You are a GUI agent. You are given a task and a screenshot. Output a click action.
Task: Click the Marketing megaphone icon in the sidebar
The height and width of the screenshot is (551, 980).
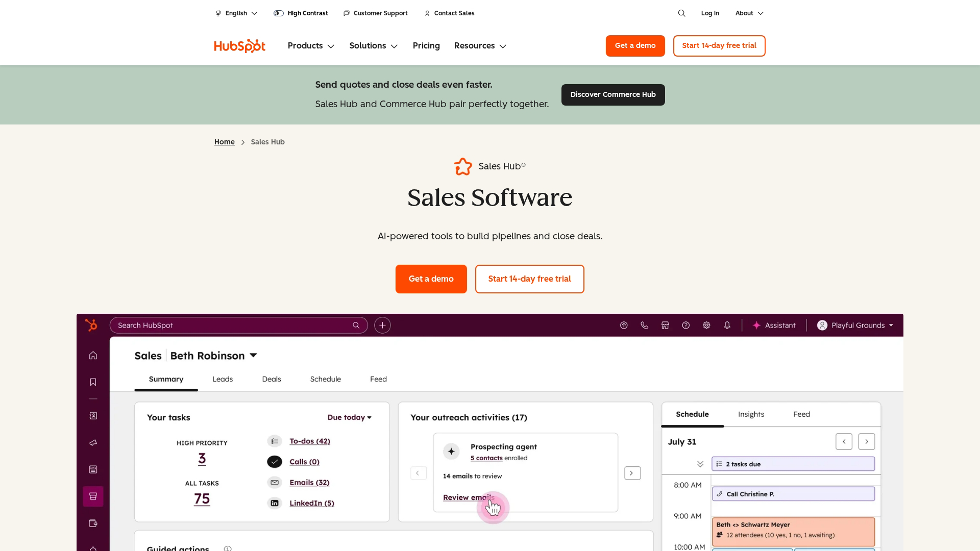pyautogui.click(x=93, y=442)
